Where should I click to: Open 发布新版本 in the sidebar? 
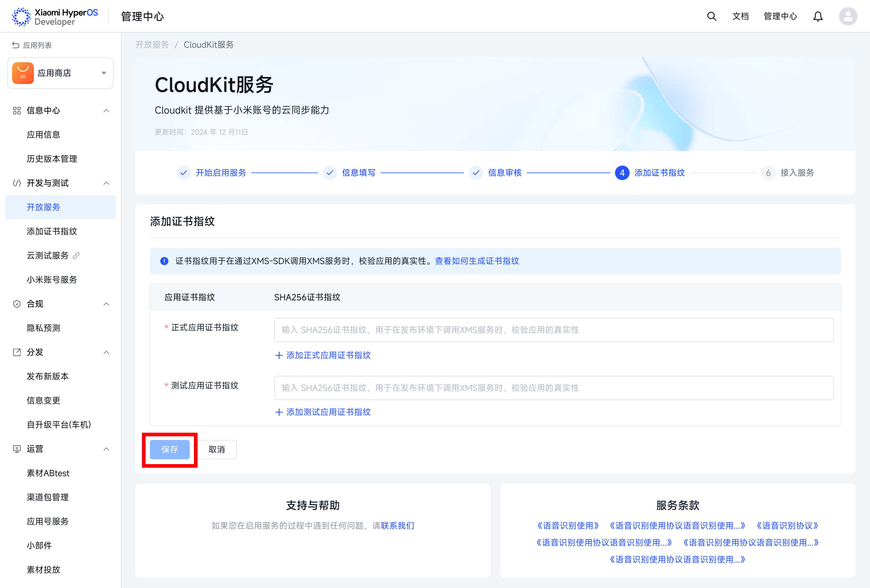47,376
